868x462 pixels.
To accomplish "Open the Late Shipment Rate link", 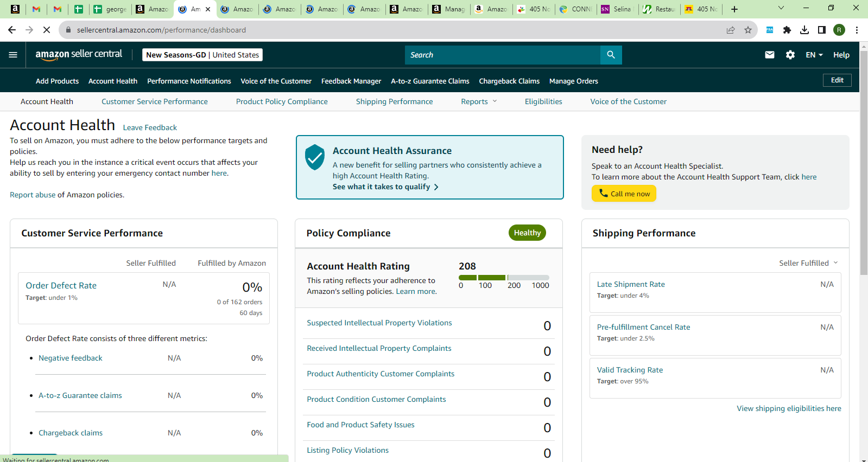I will click(631, 284).
